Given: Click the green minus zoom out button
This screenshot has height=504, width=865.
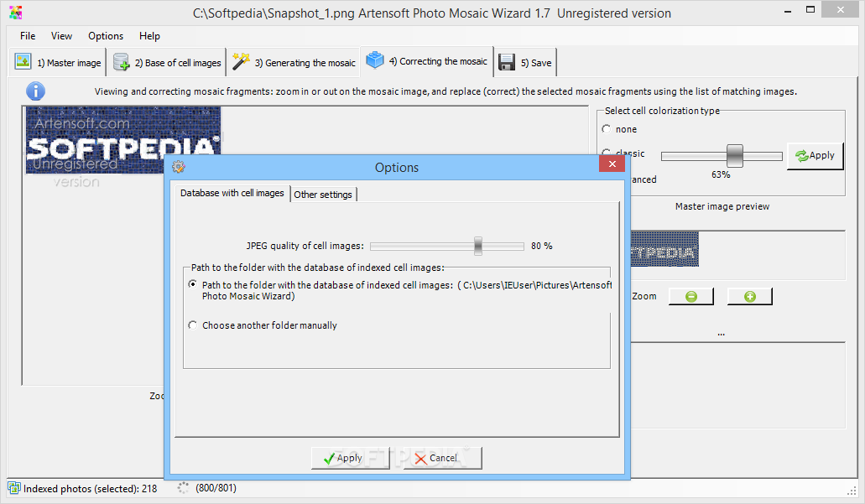Looking at the screenshot, I should [691, 297].
